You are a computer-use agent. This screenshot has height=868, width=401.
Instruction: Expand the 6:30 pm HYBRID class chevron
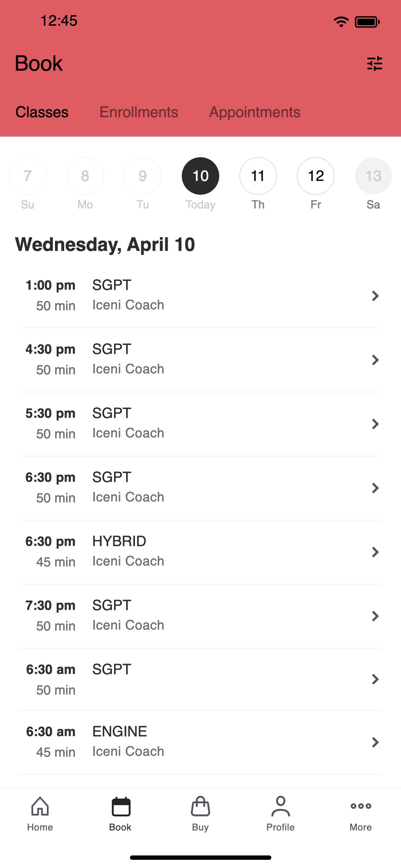375,552
